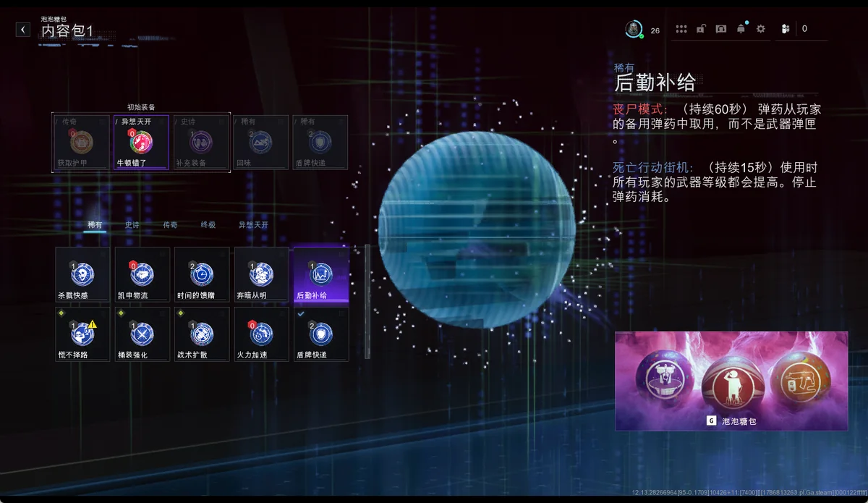Go back with the arrow button beside 内容包1
This screenshot has height=503, width=868.
[23, 30]
